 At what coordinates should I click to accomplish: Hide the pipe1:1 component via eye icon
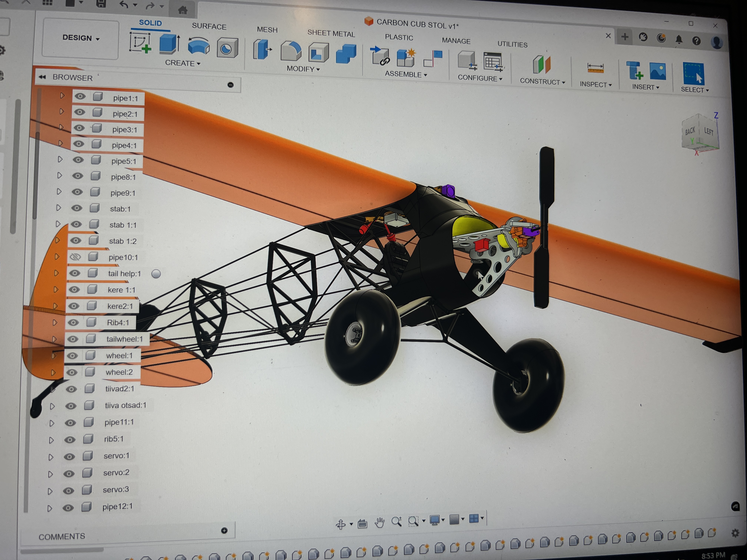80,96
